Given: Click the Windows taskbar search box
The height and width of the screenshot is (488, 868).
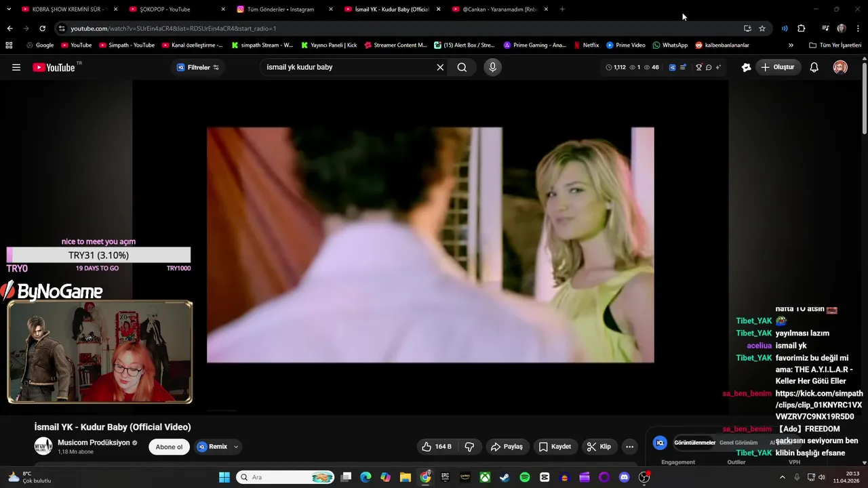Looking at the screenshot, I should pos(285,477).
